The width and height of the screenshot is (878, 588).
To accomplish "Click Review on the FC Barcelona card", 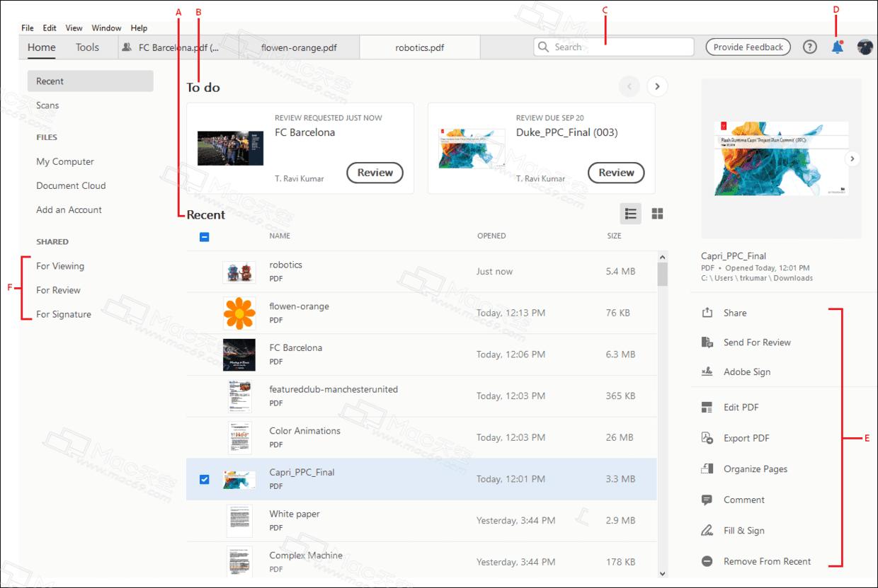I will [x=375, y=172].
